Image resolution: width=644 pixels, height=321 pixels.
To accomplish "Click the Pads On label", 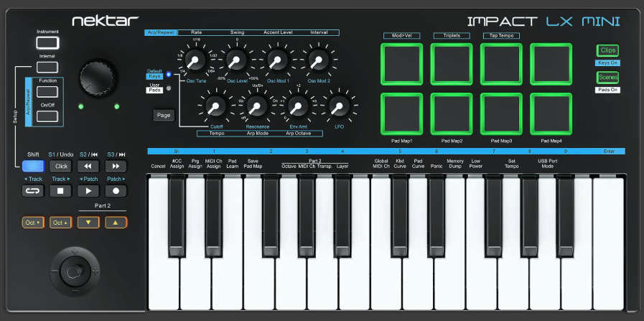I will (607, 90).
